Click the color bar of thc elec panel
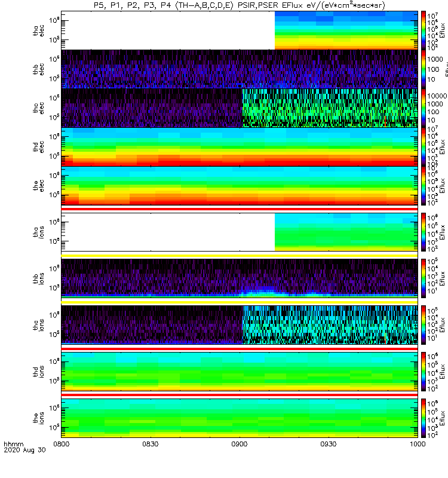 (x=424, y=108)
